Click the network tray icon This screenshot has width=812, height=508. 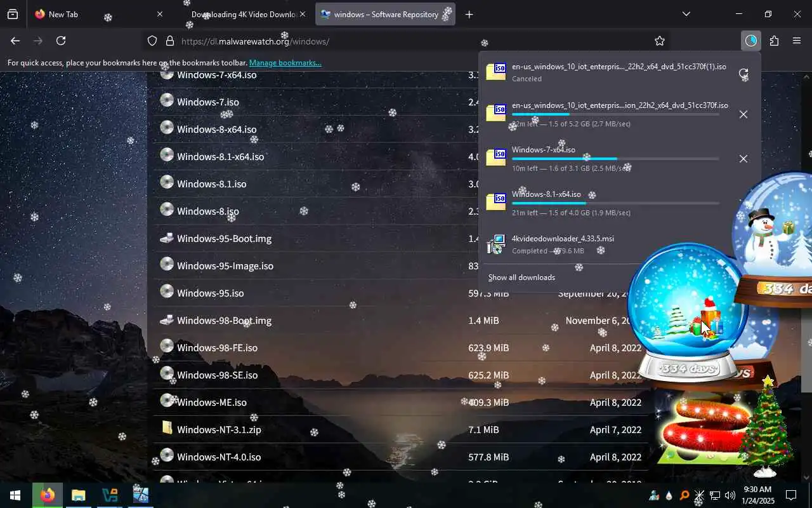pos(714,495)
